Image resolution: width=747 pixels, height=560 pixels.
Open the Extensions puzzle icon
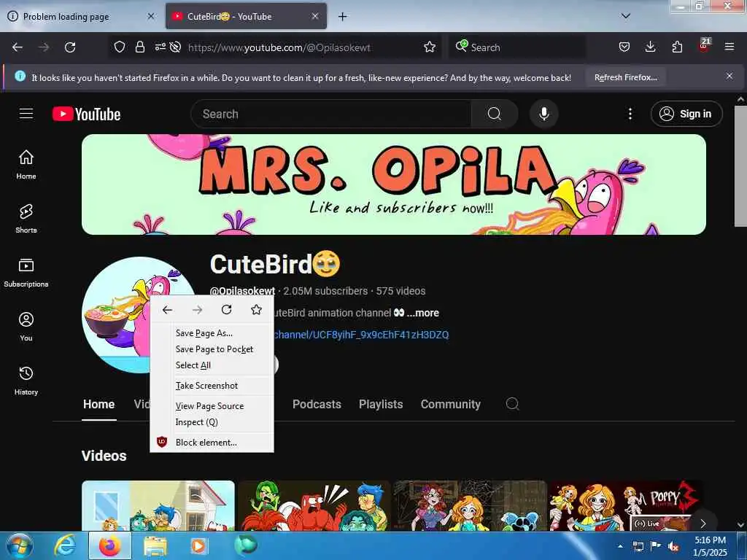click(x=677, y=47)
